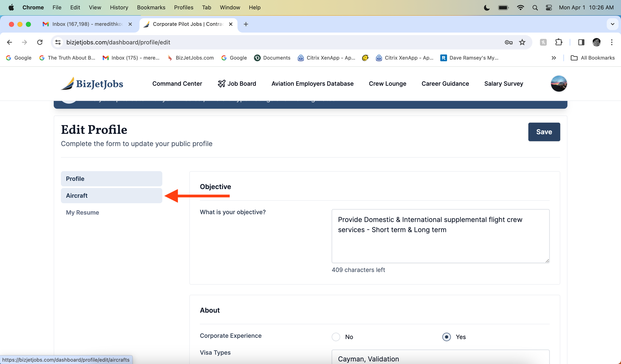Toggle the Chrome side panel icon
The image size is (621, 364).
581,42
